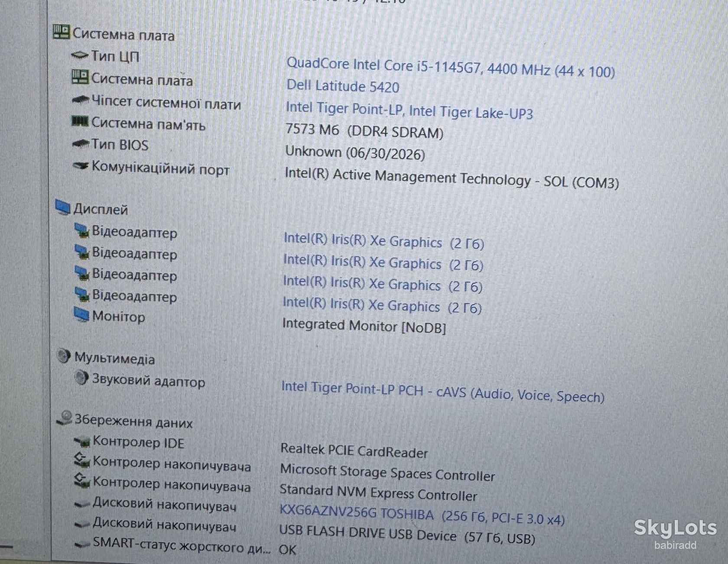Select Standard NVM Express Controller value

(378, 493)
